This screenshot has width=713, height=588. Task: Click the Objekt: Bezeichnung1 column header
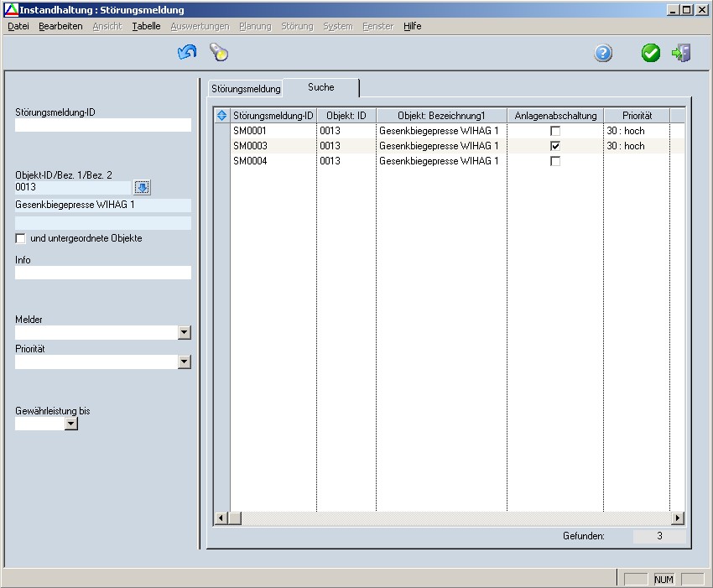(x=441, y=116)
